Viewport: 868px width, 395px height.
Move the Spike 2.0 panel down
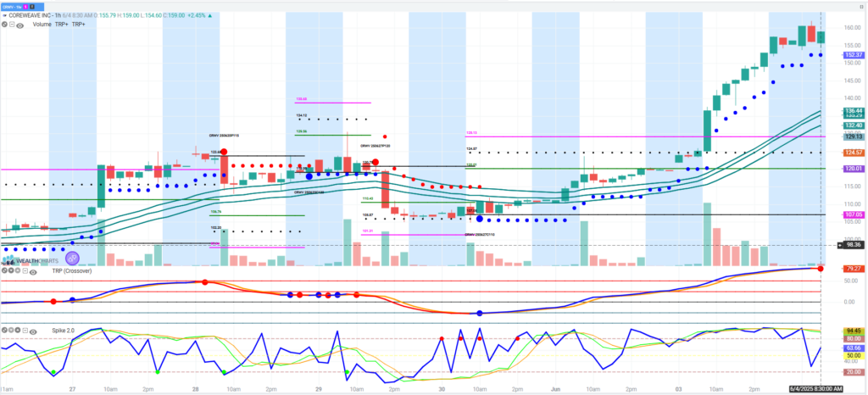[x=11, y=331]
